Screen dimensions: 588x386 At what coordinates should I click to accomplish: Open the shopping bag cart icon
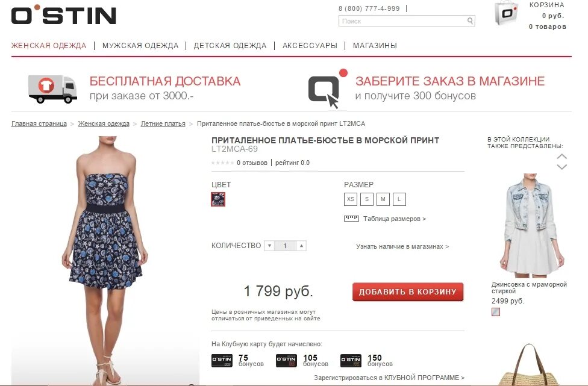506,13
